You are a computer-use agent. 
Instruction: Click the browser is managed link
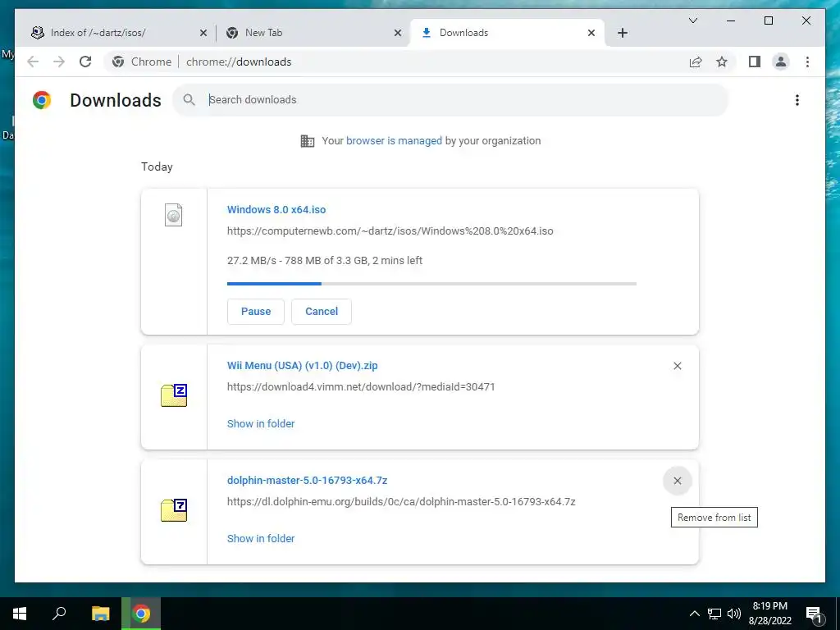coord(394,140)
